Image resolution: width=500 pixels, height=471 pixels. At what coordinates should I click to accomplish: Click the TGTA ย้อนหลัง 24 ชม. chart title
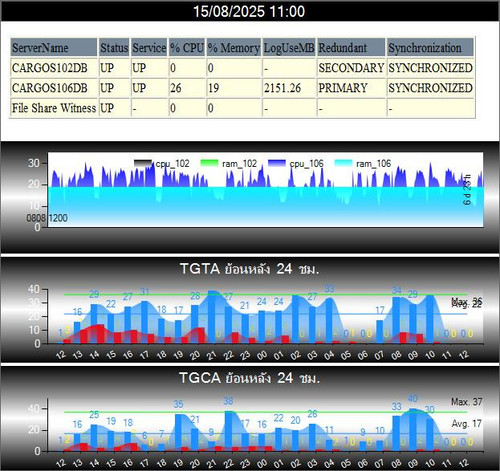coord(249,269)
